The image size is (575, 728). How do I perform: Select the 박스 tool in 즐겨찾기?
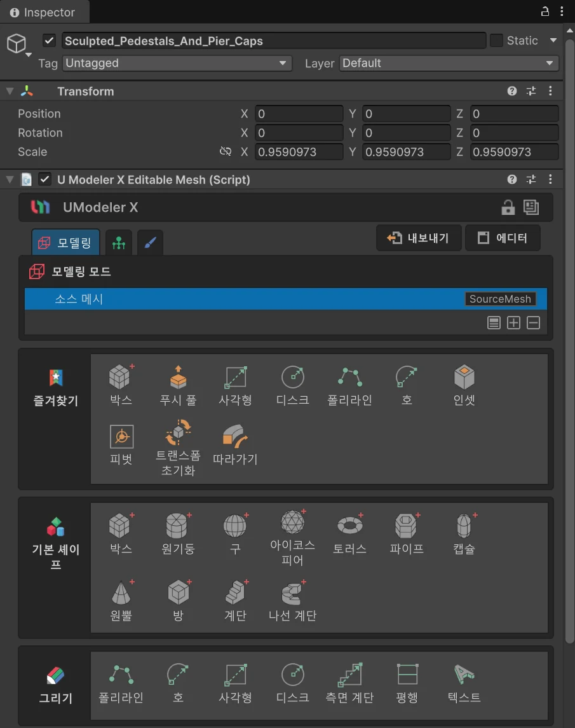[121, 385]
